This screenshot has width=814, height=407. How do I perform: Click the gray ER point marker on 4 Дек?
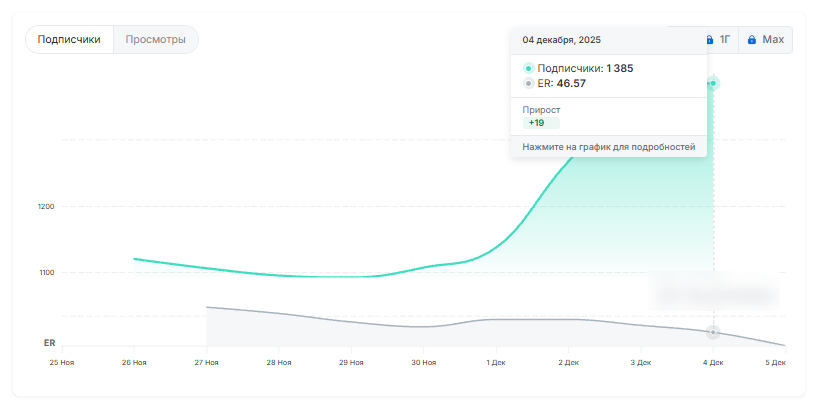pyautogui.click(x=713, y=331)
